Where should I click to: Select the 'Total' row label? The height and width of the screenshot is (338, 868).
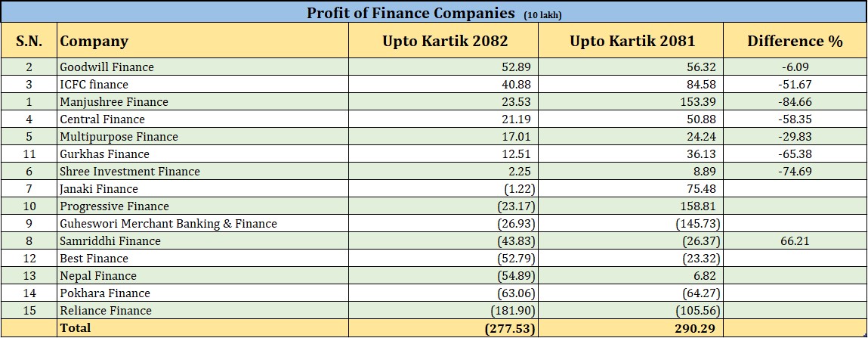tap(76, 328)
